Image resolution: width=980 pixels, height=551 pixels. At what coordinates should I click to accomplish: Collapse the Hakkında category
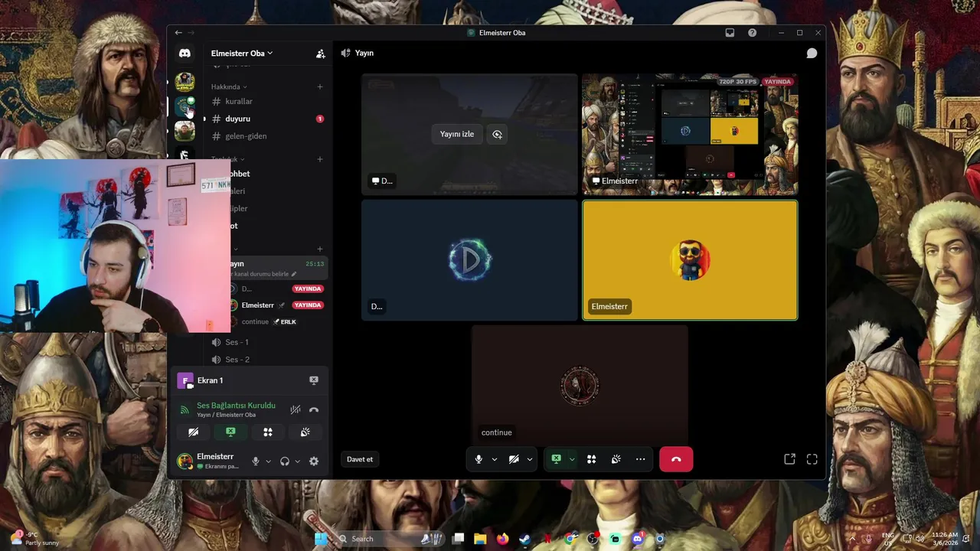point(229,87)
